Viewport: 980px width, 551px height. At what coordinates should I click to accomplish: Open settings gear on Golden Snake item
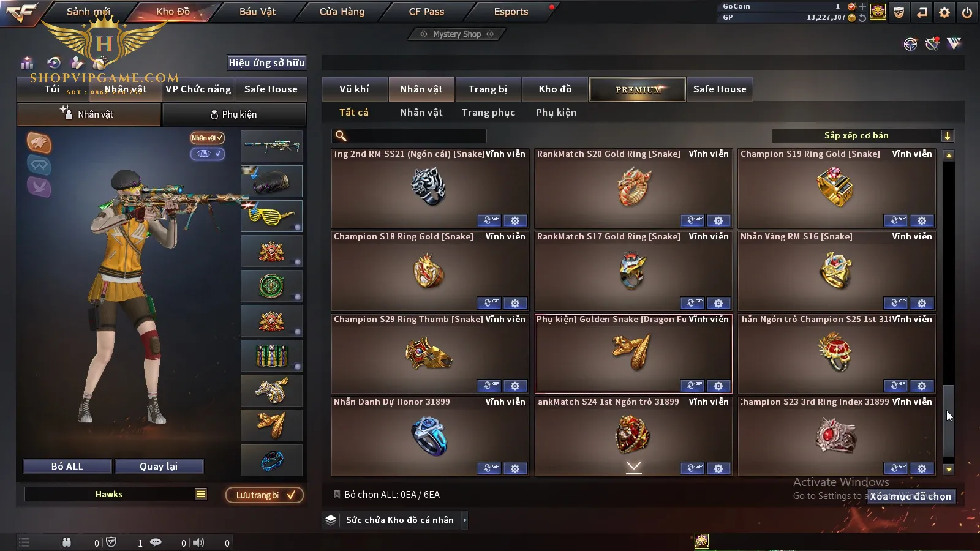click(x=718, y=386)
